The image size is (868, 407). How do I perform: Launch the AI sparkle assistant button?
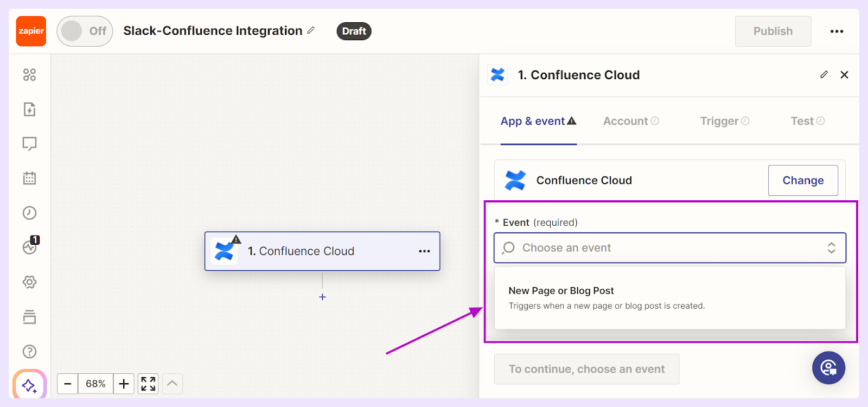point(29,385)
